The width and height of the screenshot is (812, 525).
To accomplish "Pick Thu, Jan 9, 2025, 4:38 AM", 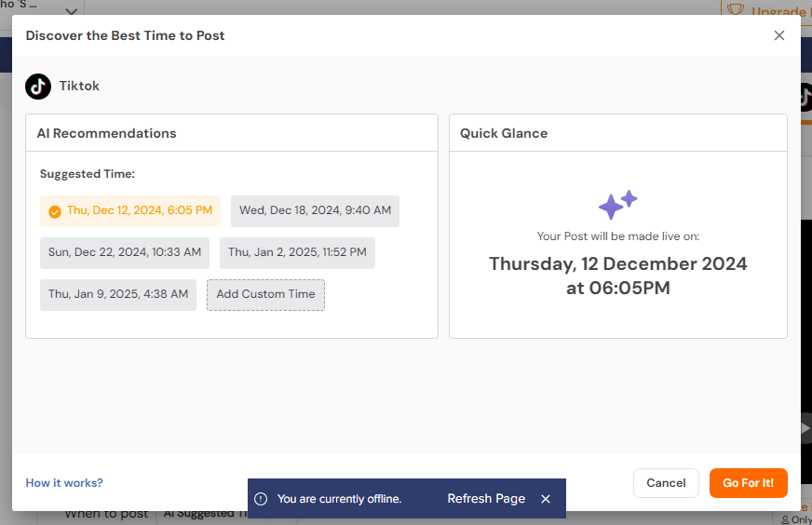I will pyautogui.click(x=118, y=294).
